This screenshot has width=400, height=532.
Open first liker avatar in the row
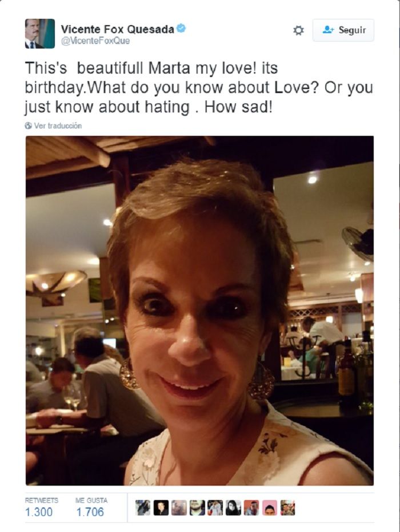tap(143, 508)
